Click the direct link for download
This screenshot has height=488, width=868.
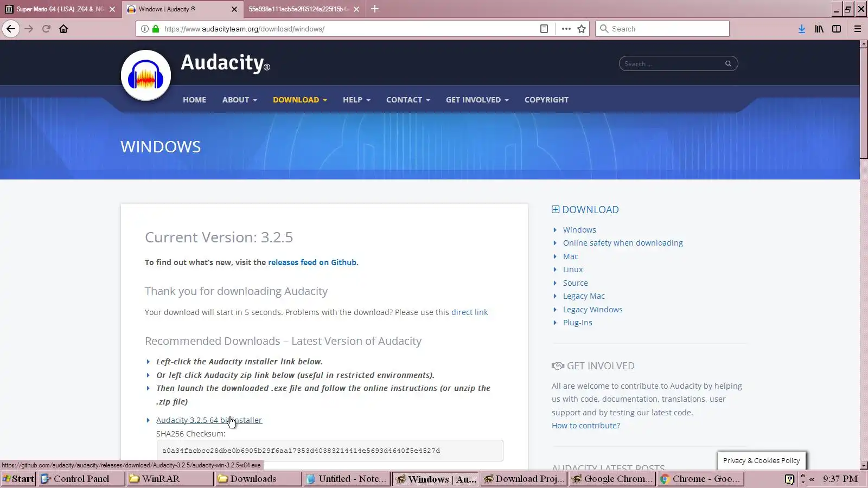(x=469, y=312)
